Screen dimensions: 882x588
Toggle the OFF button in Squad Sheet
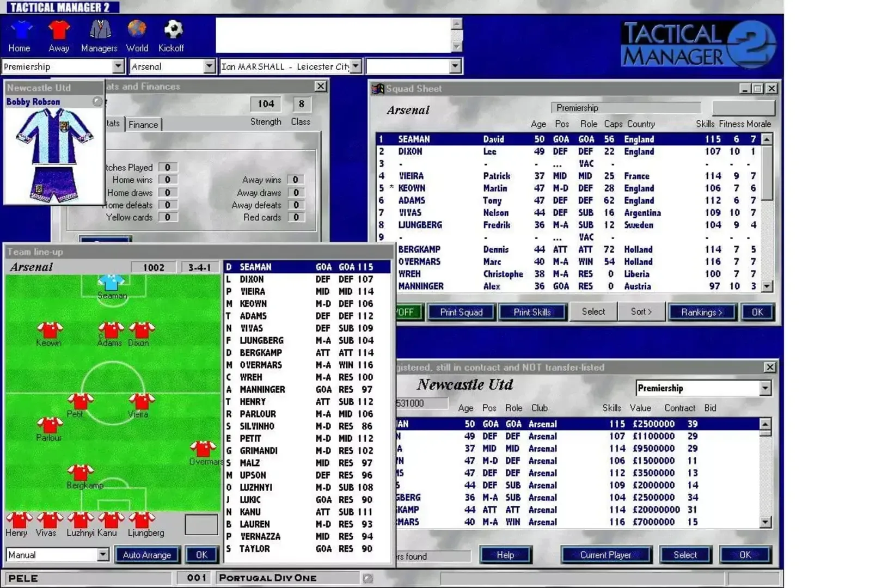[407, 312]
